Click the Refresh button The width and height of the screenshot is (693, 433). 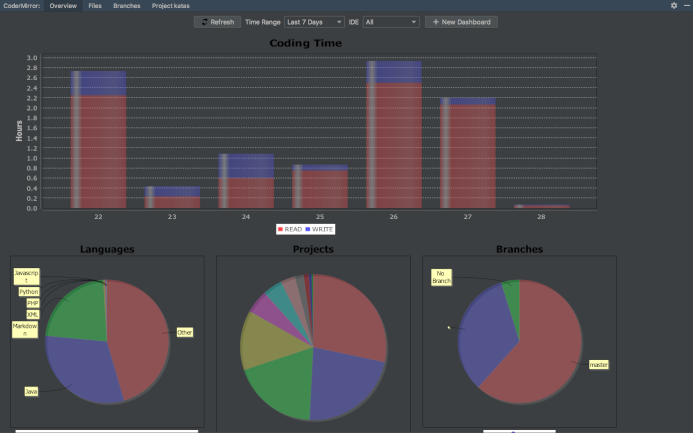[x=217, y=22]
